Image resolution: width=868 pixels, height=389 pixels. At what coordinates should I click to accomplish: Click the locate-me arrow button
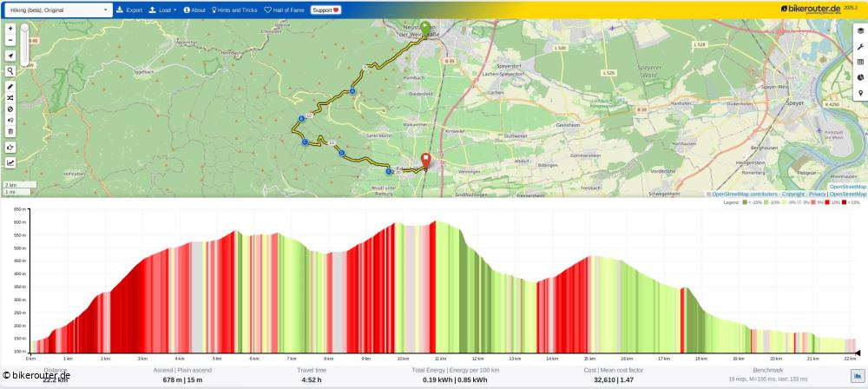[10, 56]
